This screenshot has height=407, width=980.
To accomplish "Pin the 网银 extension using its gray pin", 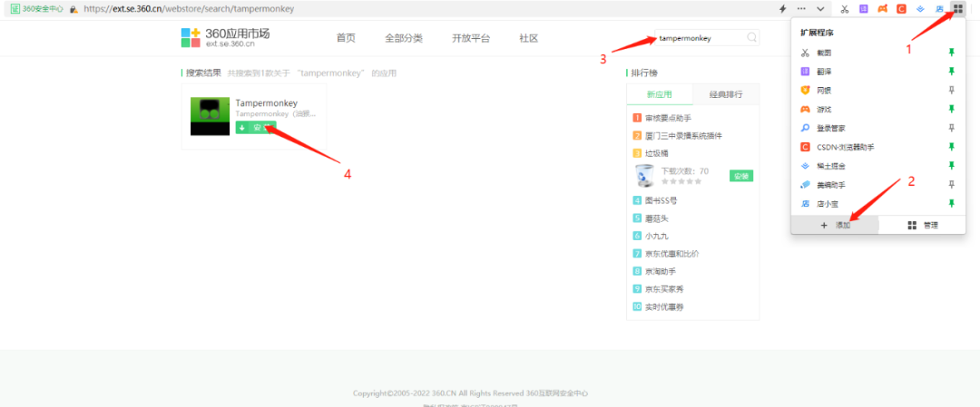I will click(952, 91).
